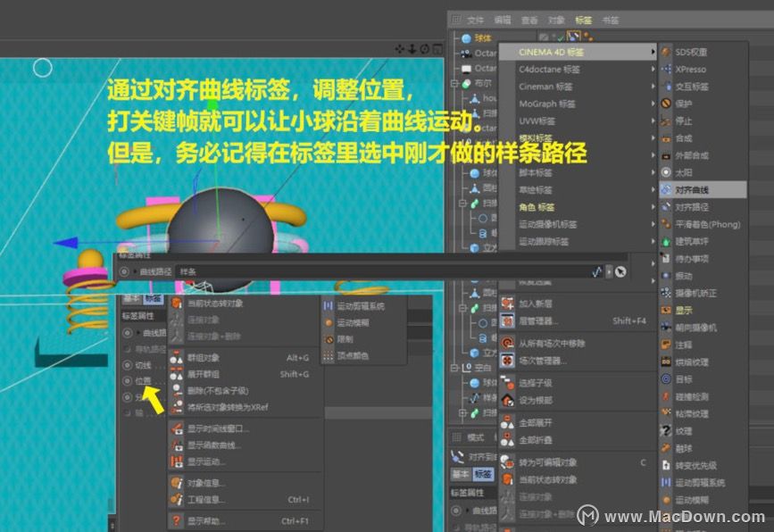Expand Cineman 标签 submenu
Viewport: 774px width, 532px height.
pos(578,87)
